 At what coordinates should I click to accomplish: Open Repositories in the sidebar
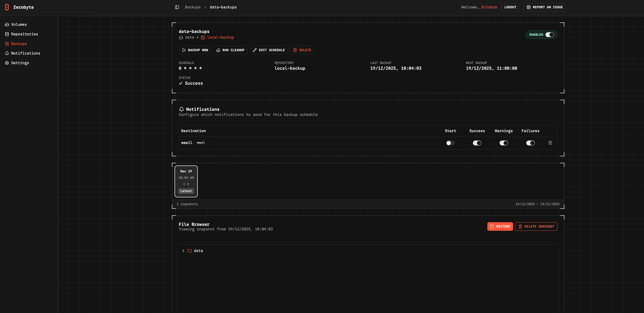coord(24,34)
